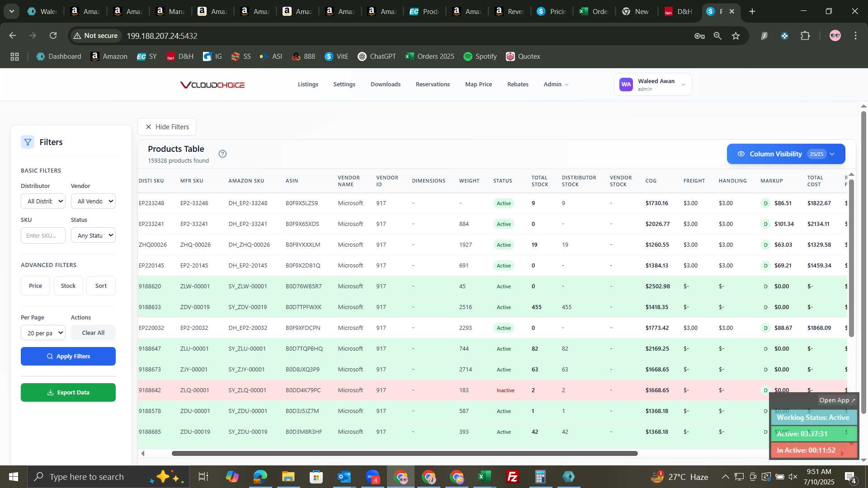Open the Downloads nav item

pyautogui.click(x=386, y=84)
